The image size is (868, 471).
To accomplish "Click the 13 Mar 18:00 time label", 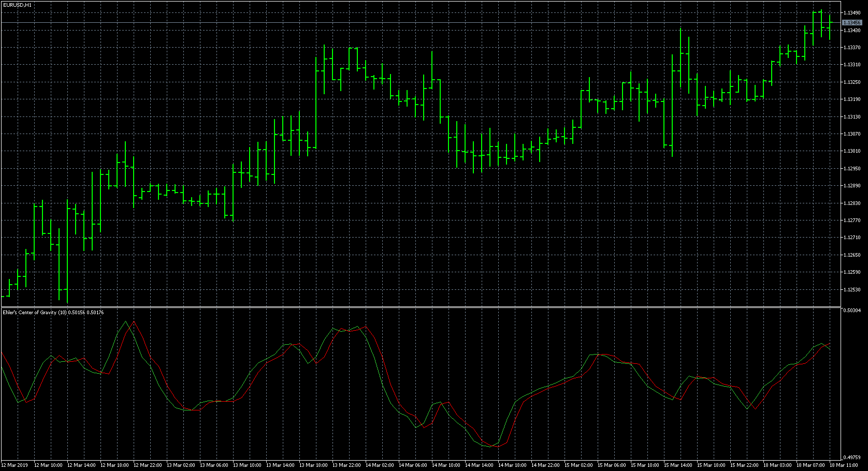I will 313,465.
